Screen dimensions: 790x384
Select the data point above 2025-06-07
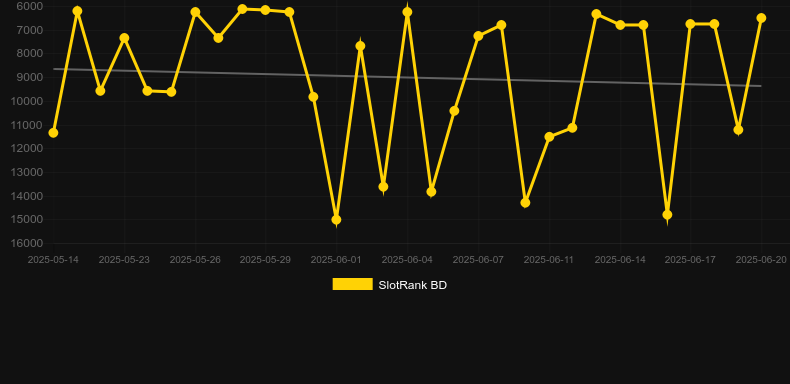(x=478, y=36)
